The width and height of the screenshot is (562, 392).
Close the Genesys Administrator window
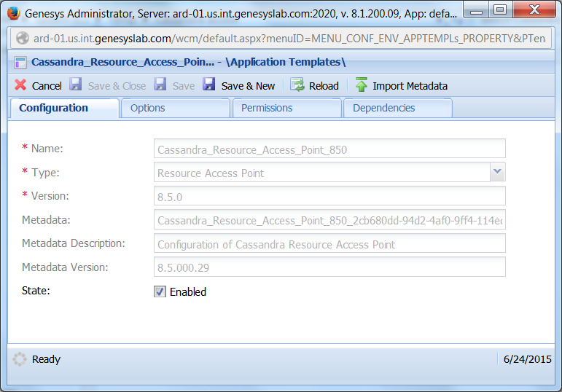point(534,9)
